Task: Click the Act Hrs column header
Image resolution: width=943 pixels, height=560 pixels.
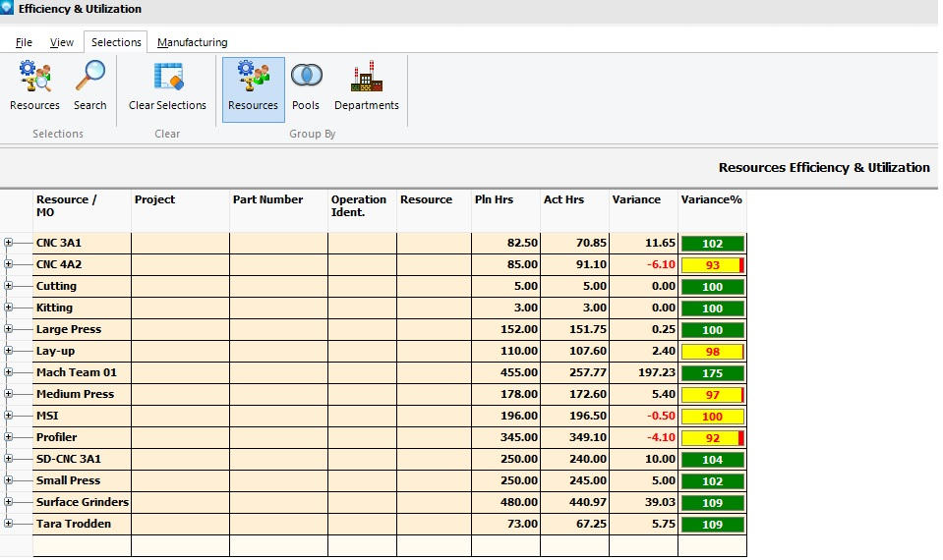Action: pos(575,211)
